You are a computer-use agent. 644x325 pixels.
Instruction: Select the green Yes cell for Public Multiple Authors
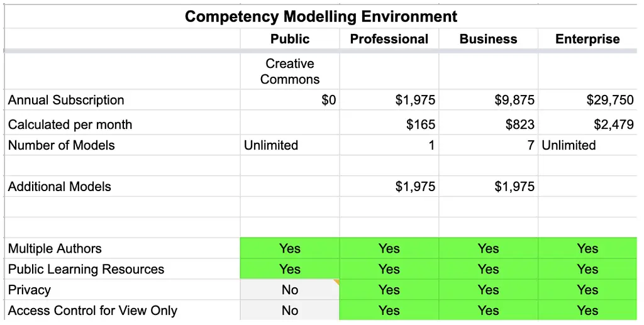pyautogui.click(x=290, y=248)
